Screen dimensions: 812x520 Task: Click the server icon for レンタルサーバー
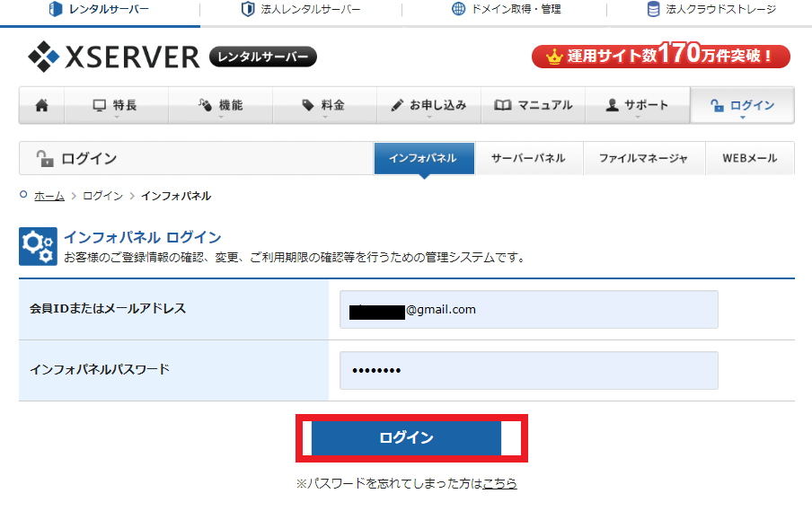(56, 10)
